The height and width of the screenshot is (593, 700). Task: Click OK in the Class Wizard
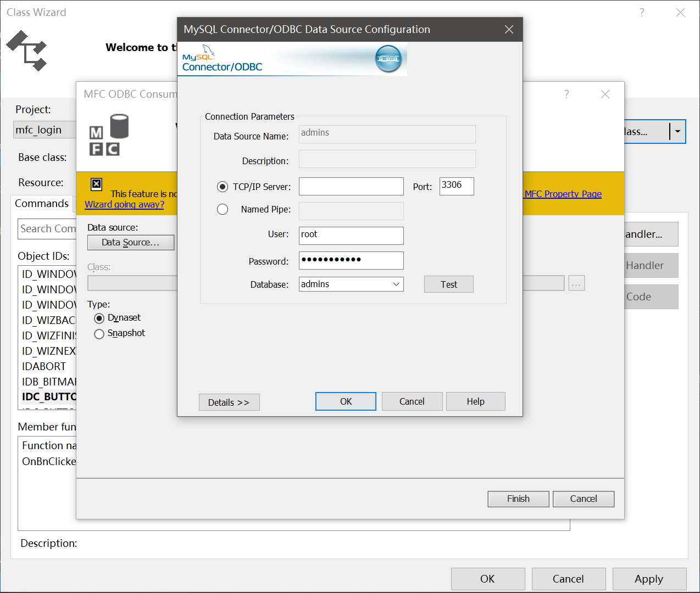(488, 579)
